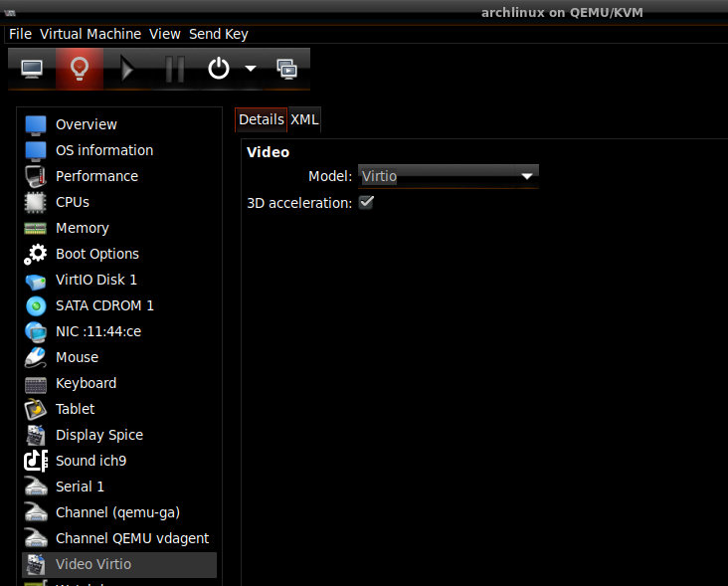Viewport: 728px width, 586px height.
Task: Click the OS information icon
Action: (x=36, y=150)
